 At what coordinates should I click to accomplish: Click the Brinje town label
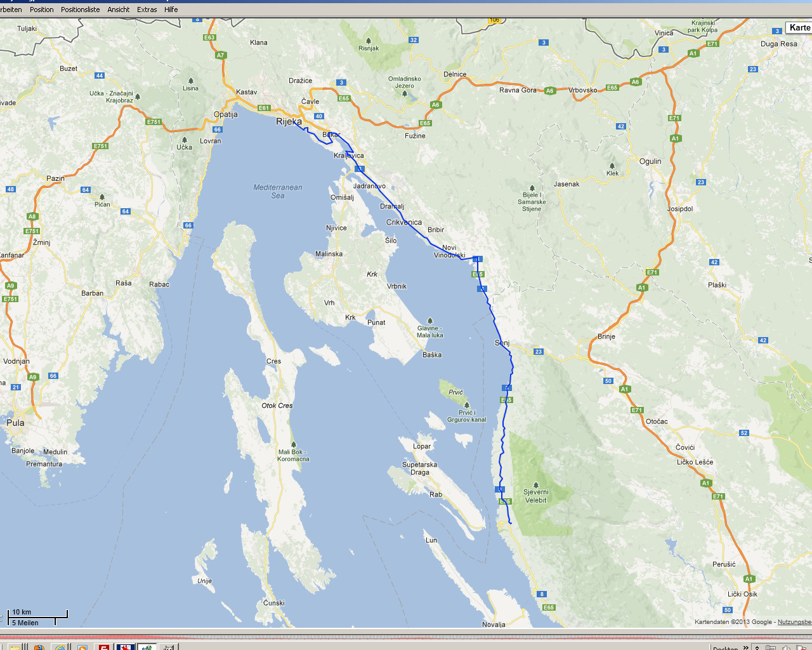(606, 336)
